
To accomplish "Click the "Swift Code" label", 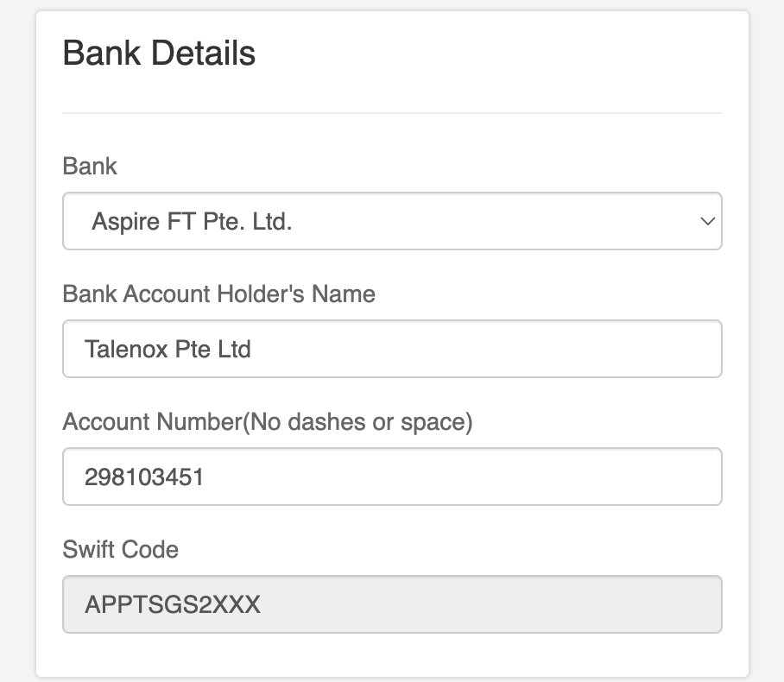I will (121, 549).
